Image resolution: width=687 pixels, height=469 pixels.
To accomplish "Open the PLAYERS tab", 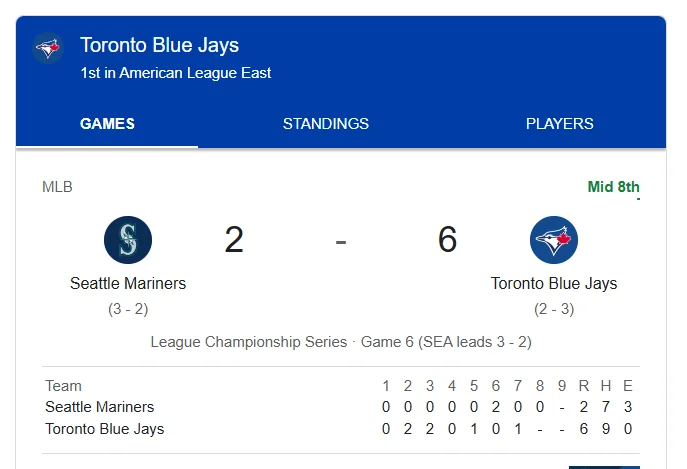I will click(560, 124).
